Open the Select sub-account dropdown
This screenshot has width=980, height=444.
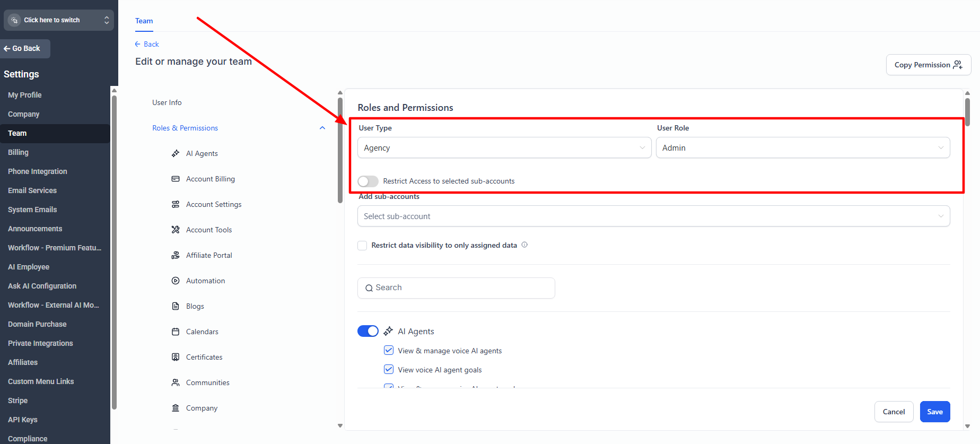654,216
